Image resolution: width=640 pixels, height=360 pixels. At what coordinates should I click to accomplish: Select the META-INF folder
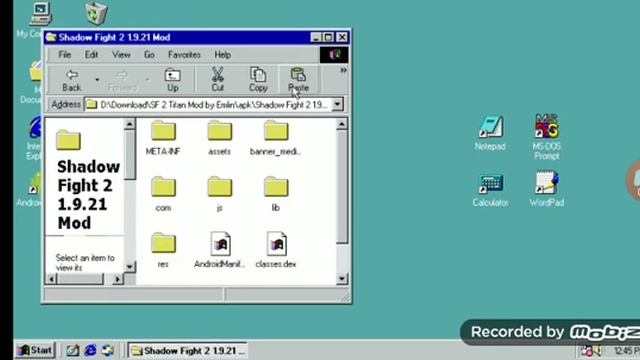click(163, 138)
